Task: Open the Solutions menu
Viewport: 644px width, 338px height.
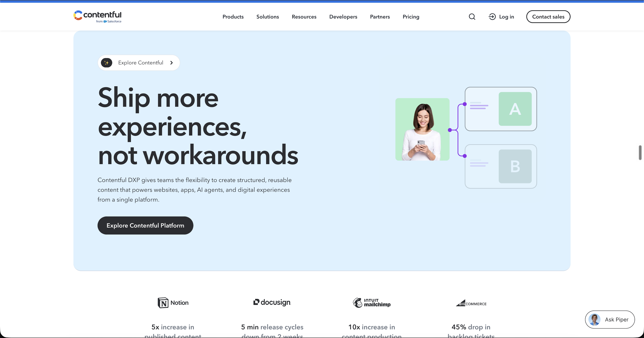Action: pyautogui.click(x=267, y=17)
